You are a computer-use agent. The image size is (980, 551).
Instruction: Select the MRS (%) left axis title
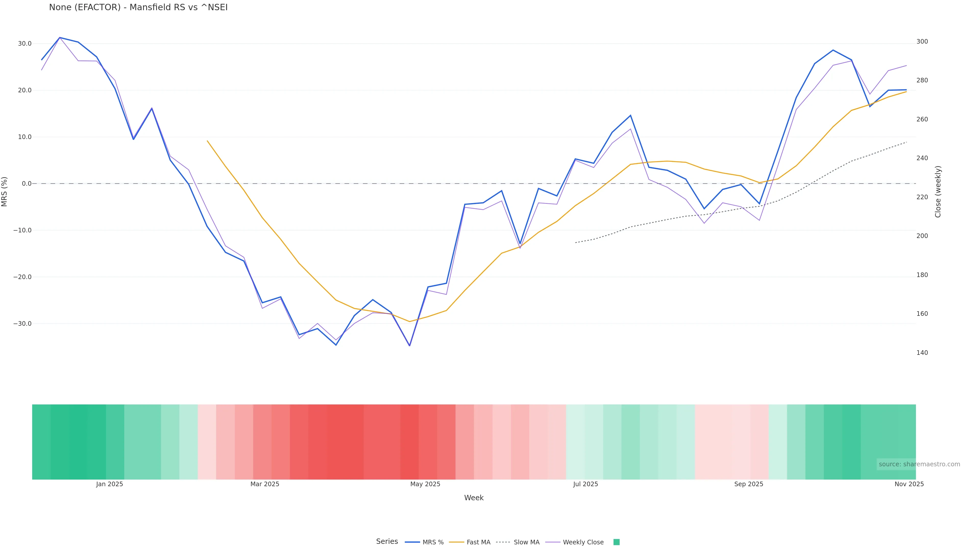[x=5, y=192]
